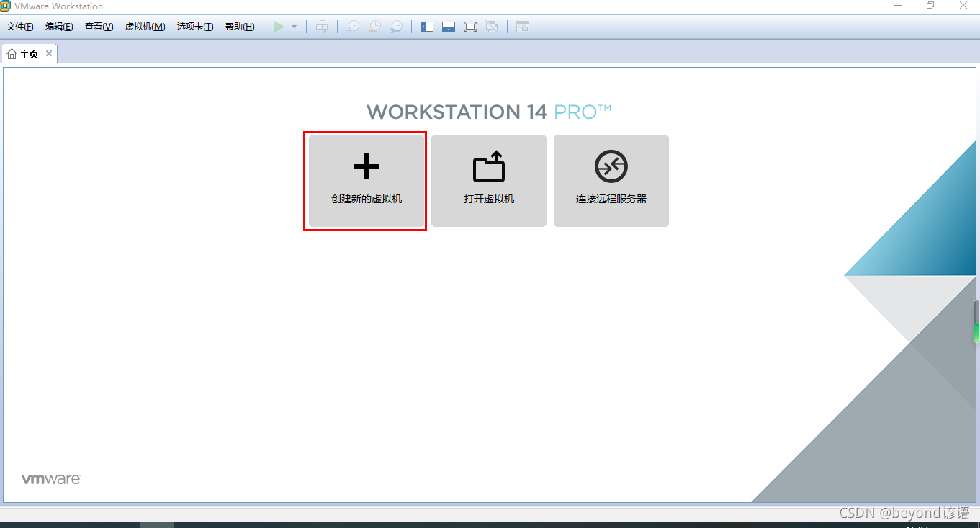Click the take snapshot toolbar icon
The height and width of the screenshot is (528, 980).
[353, 27]
